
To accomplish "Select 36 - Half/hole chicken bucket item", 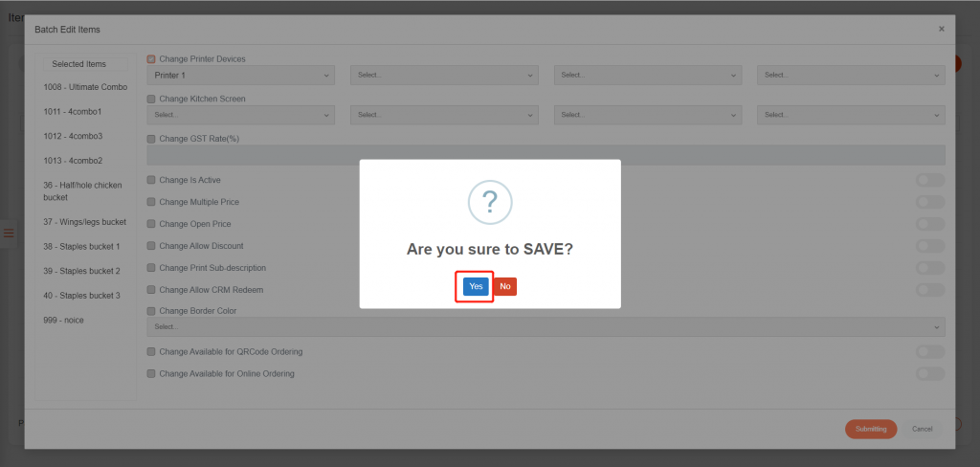I will [x=82, y=190].
